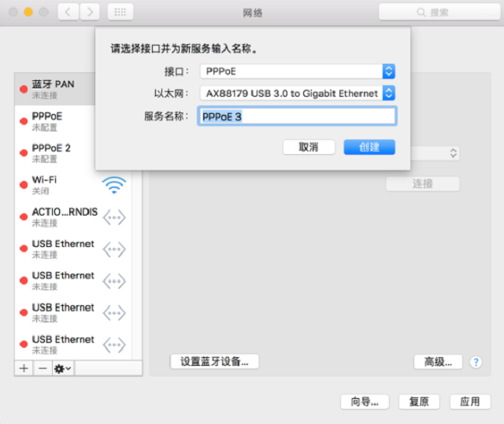Click the Wi-Fi signal icon

click(x=114, y=185)
